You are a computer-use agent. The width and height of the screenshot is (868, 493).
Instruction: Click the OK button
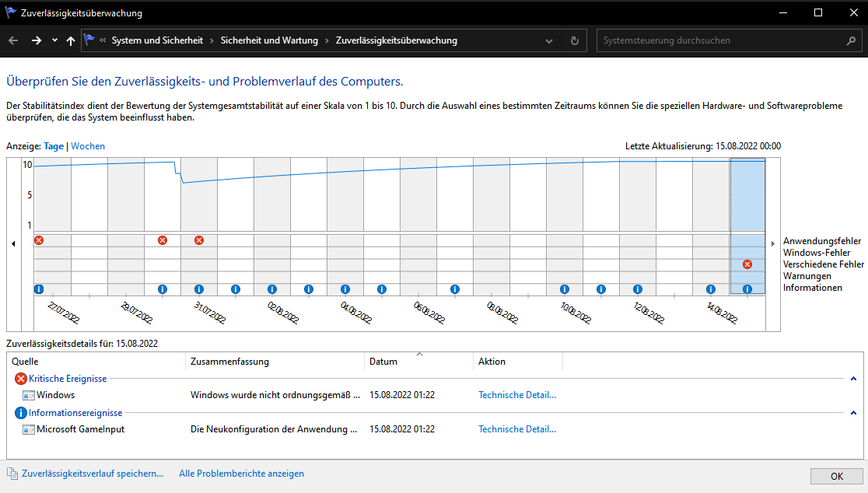pyautogui.click(x=836, y=477)
